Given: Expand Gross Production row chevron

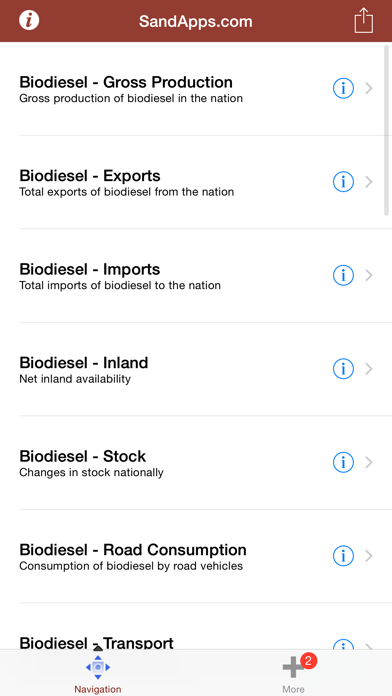Looking at the screenshot, I should point(369,88).
